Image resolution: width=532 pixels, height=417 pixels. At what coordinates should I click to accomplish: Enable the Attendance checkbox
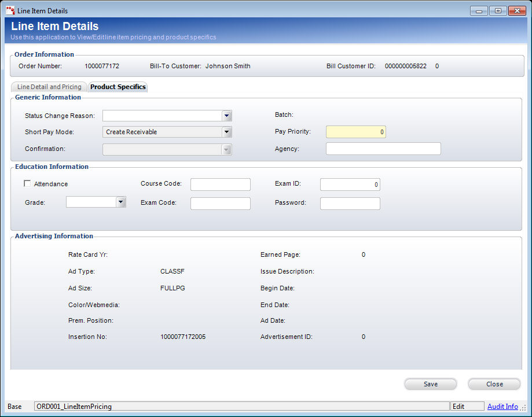click(x=27, y=184)
